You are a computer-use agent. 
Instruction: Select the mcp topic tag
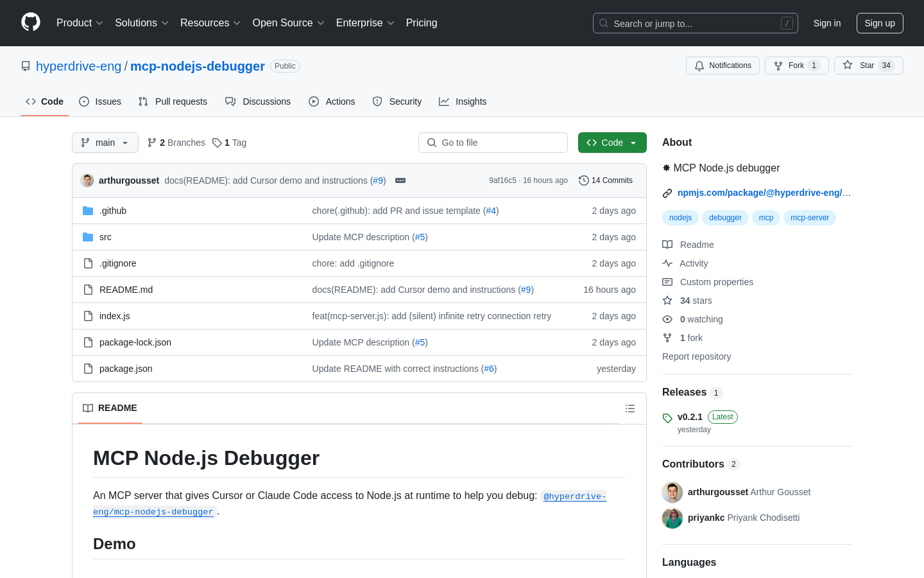tap(766, 218)
